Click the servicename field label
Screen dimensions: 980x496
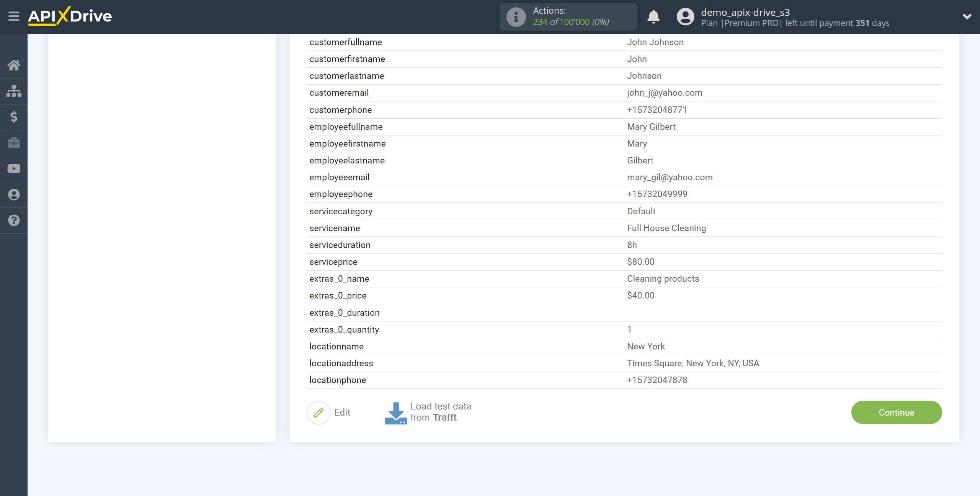pyautogui.click(x=335, y=228)
